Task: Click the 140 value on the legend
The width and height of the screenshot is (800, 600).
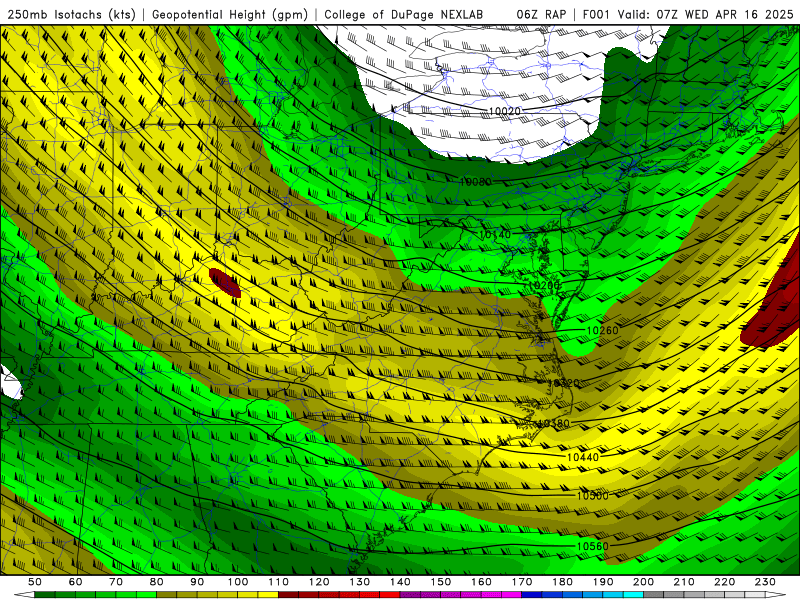Action: coord(401,582)
